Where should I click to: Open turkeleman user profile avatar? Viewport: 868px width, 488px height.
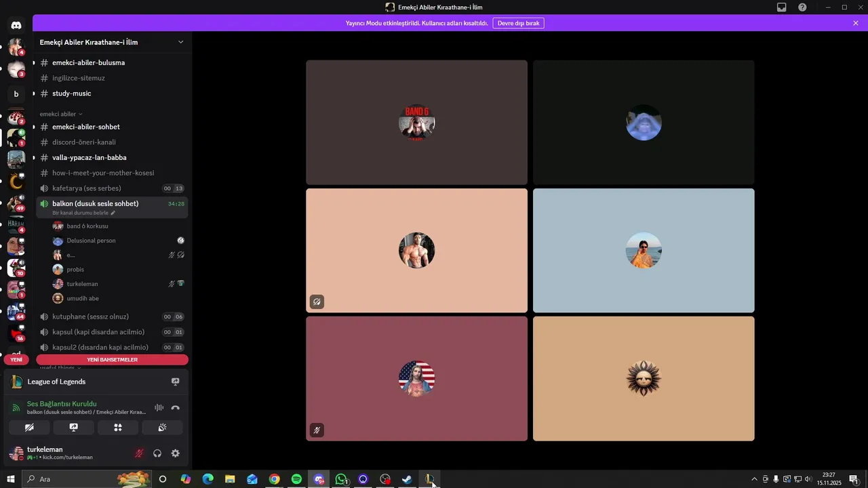(16, 453)
